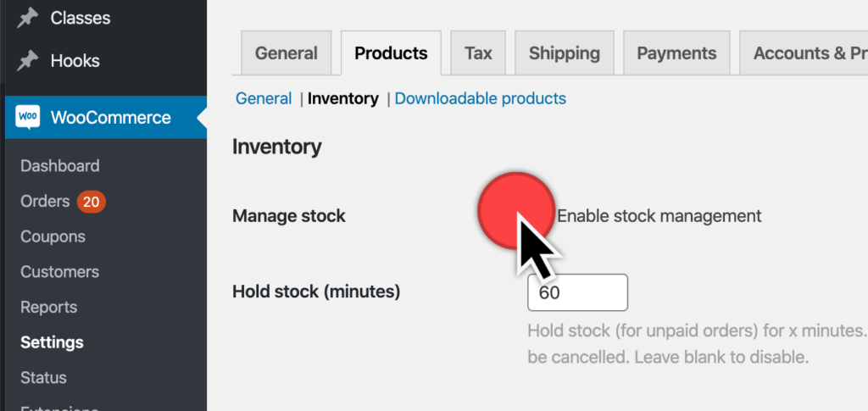Image resolution: width=868 pixels, height=411 pixels.
Task: Click the Inventory sub-section link
Action: coord(343,98)
